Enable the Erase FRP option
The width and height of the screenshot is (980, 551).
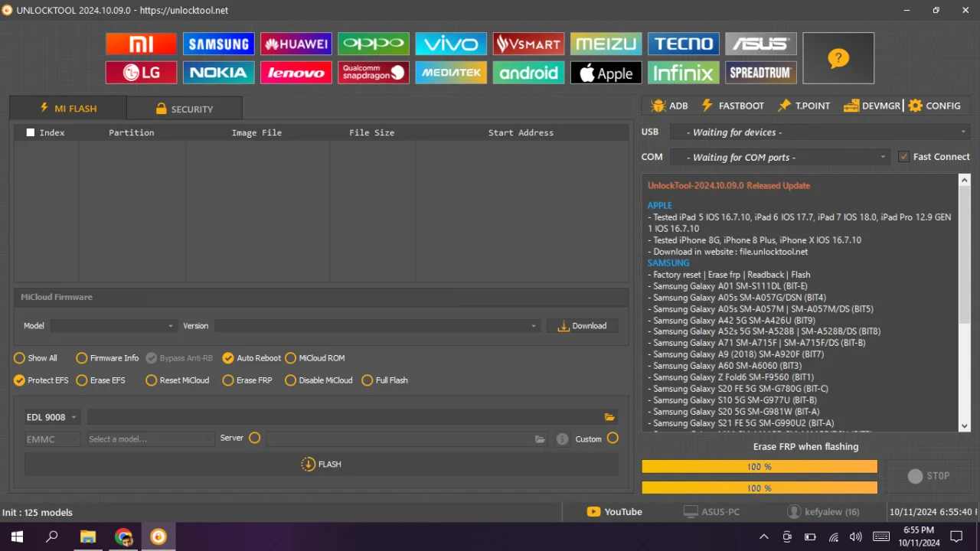click(228, 380)
